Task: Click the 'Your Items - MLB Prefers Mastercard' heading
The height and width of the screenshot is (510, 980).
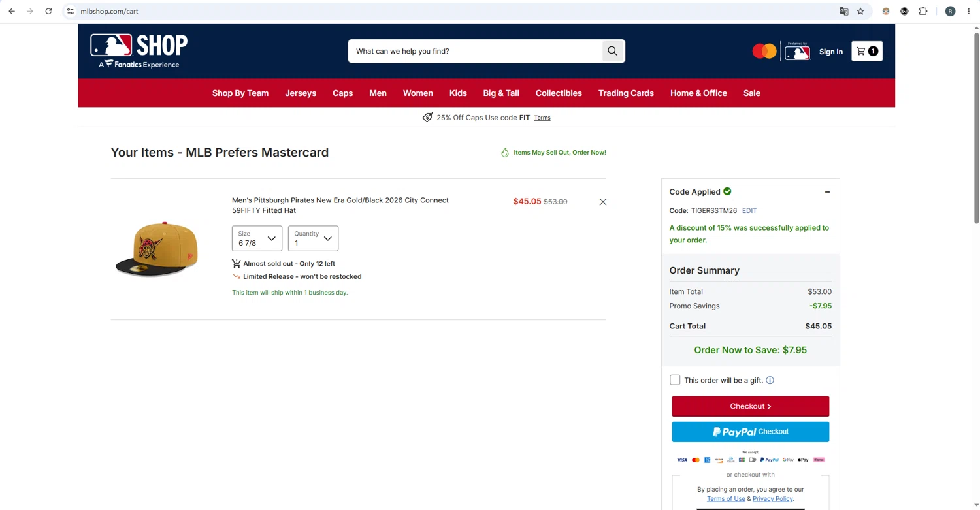Action: pyautogui.click(x=220, y=152)
